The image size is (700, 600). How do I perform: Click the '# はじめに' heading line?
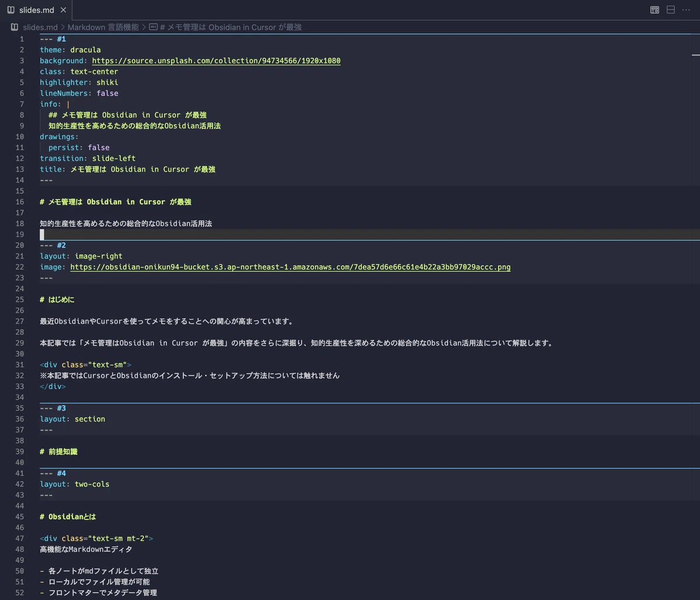pyautogui.click(x=57, y=300)
